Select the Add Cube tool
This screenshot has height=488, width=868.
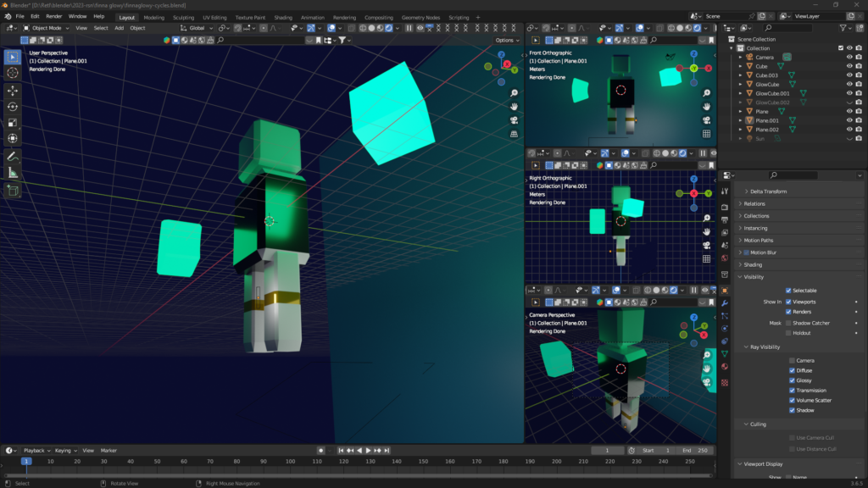tap(13, 191)
